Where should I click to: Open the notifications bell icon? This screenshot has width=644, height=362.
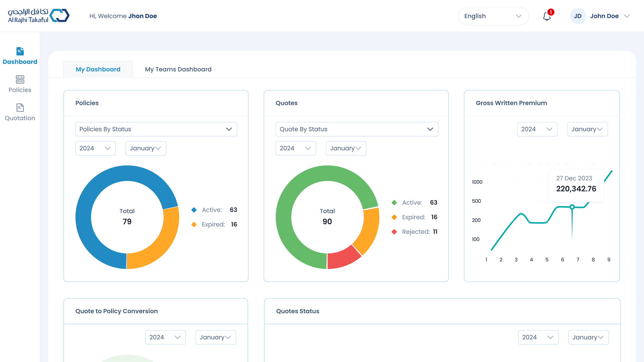coord(547,16)
